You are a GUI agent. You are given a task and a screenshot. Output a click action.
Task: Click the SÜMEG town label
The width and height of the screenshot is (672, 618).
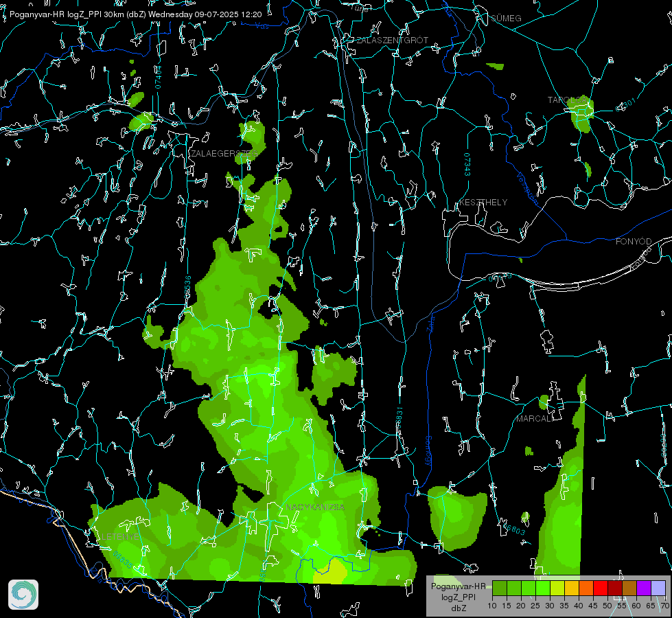pos(506,19)
